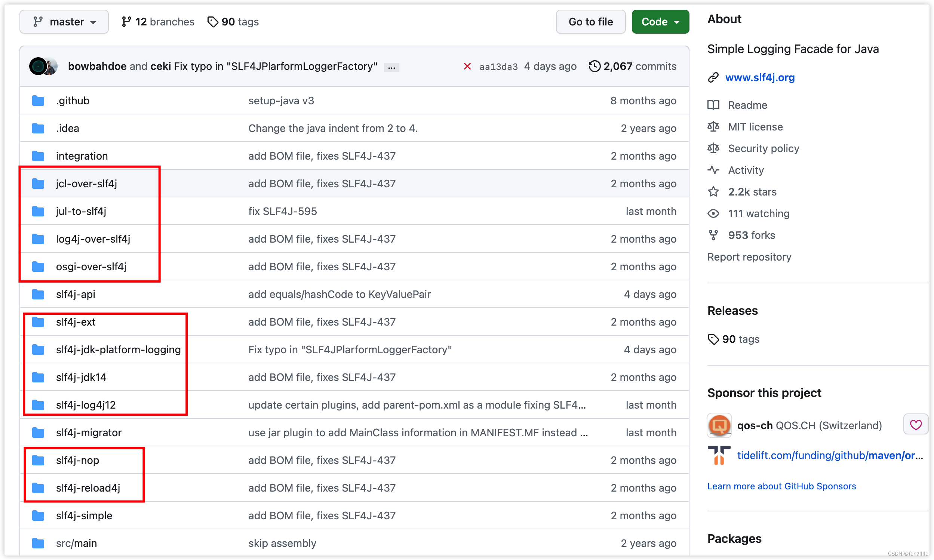Click the Readme book icon
934x560 pixels.
coord(713,105)
